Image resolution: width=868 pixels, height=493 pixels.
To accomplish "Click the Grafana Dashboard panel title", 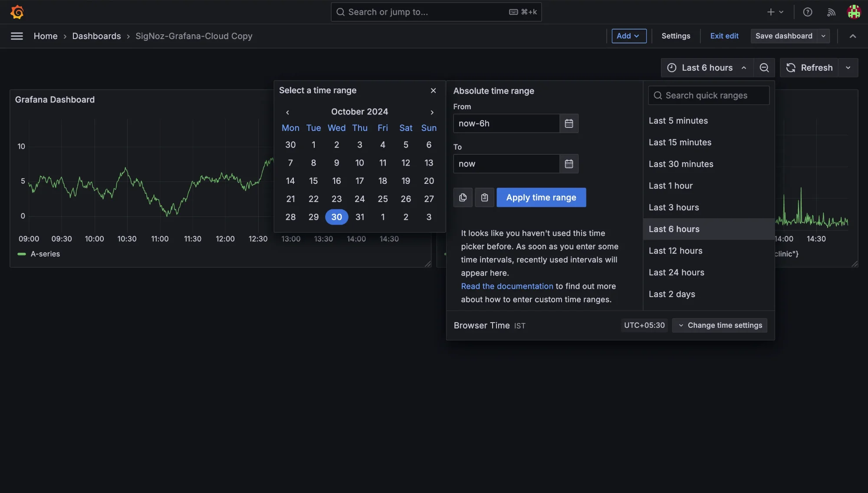I will click(x=55, y=100).
